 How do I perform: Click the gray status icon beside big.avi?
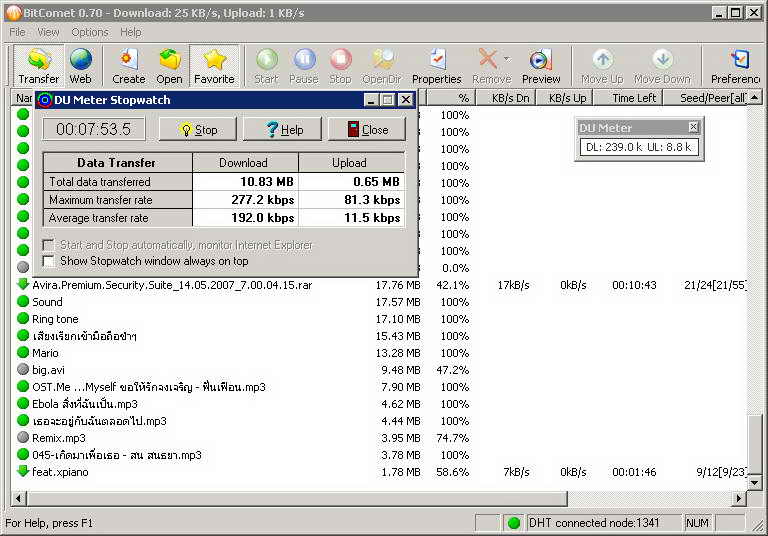23,369
